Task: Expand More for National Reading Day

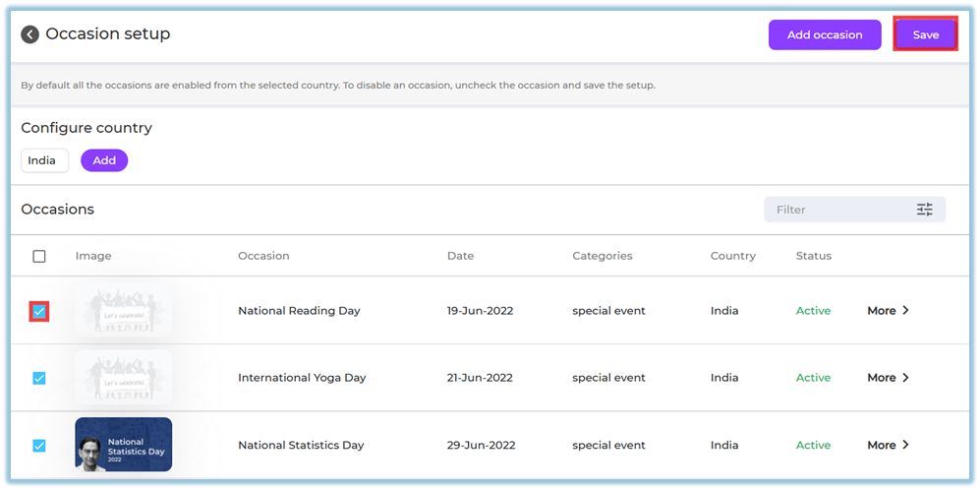Action: coord(888,311)
